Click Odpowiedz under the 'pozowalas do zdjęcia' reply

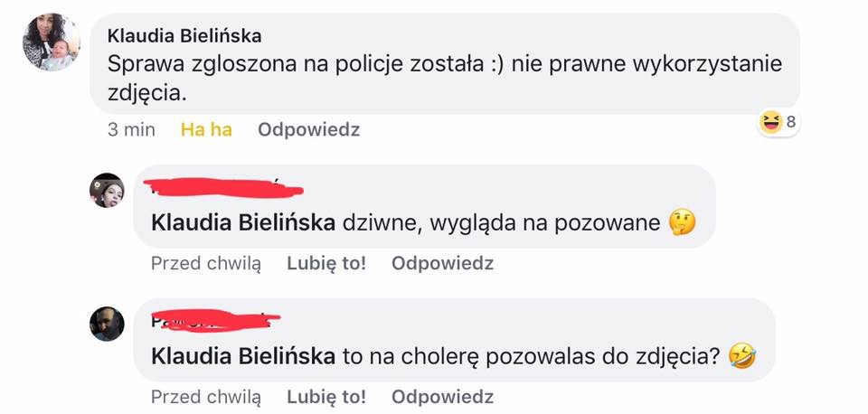pos(442,397)
